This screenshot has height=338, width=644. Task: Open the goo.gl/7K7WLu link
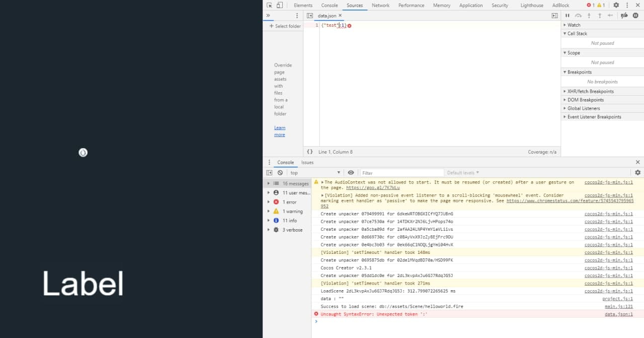tap(373, 187)
